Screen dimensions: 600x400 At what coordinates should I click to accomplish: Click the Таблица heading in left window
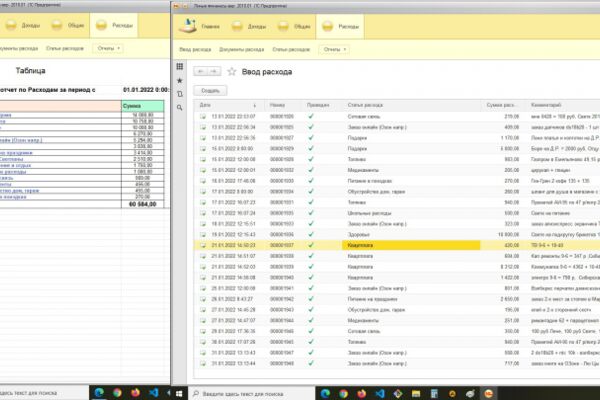pos(31,70)
